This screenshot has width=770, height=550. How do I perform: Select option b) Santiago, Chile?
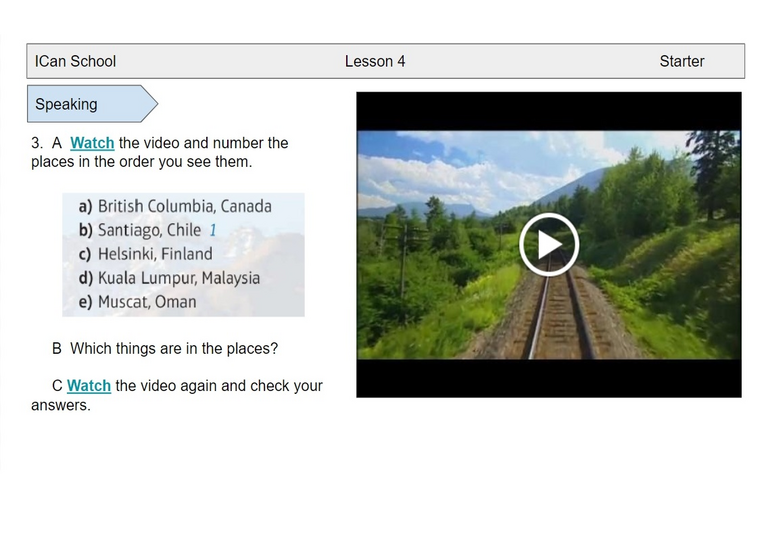(x=148, y=230)
